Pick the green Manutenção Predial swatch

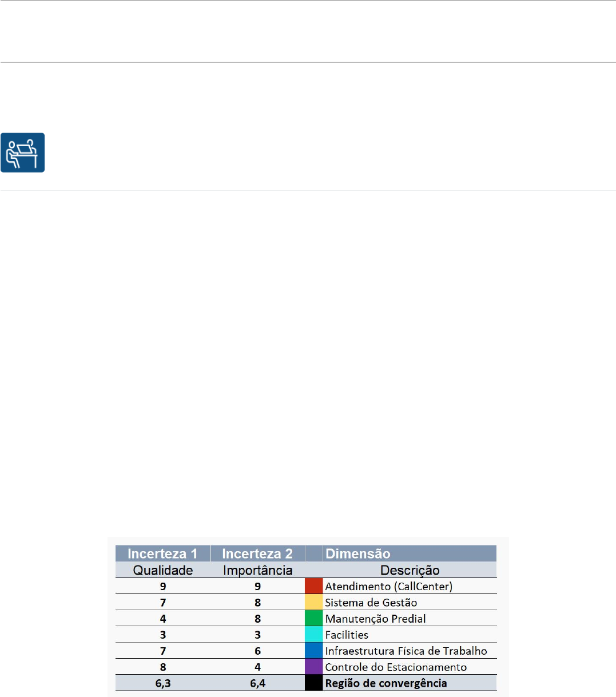313,618
